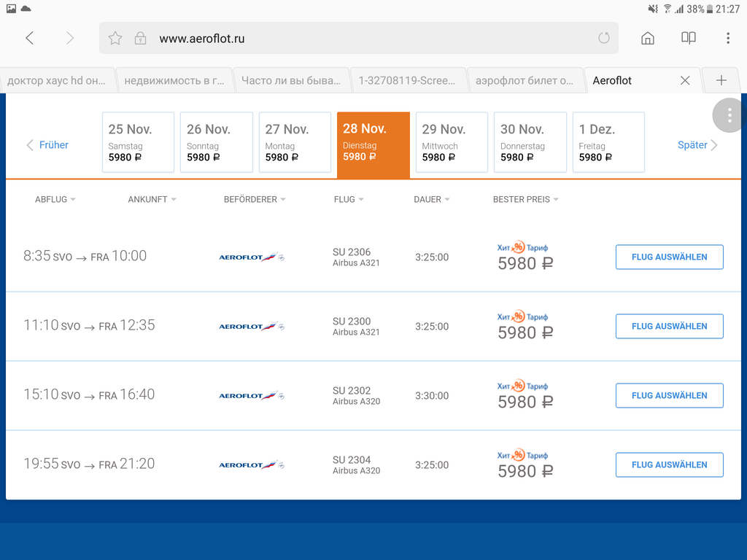
Task: Open a new browser tab
Action: point(721,80)
